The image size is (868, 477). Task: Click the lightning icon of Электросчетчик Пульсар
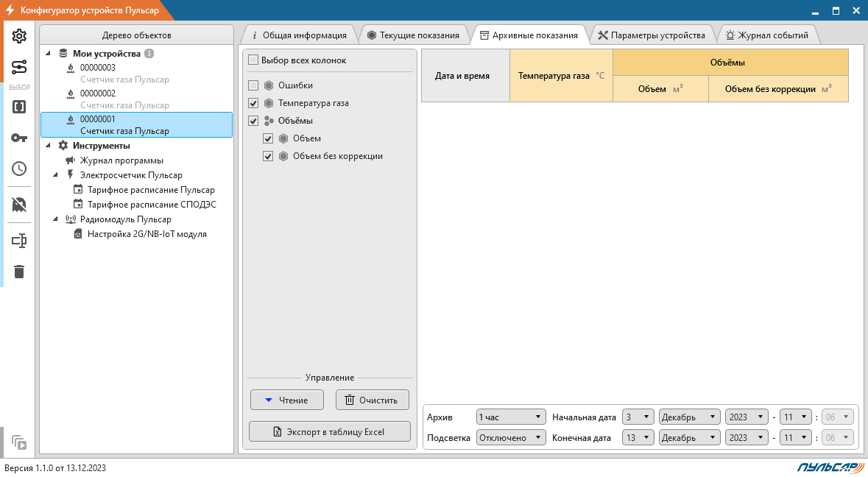[x=70, y=175]
